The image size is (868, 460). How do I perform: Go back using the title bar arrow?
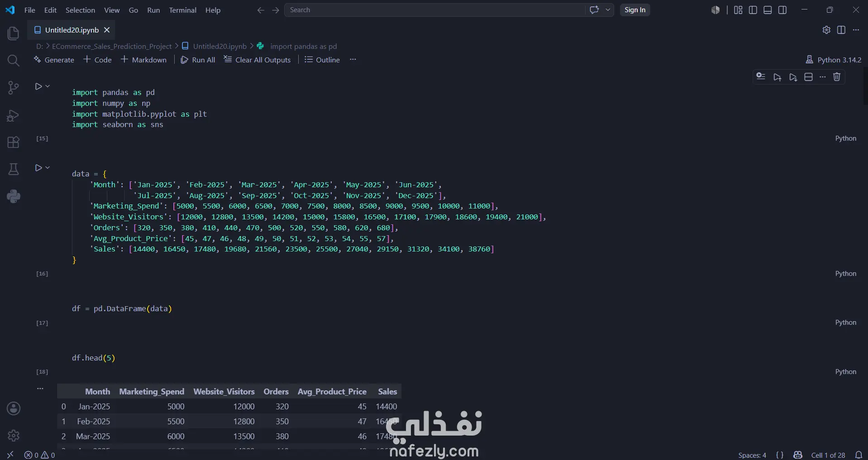coord(261,10)
